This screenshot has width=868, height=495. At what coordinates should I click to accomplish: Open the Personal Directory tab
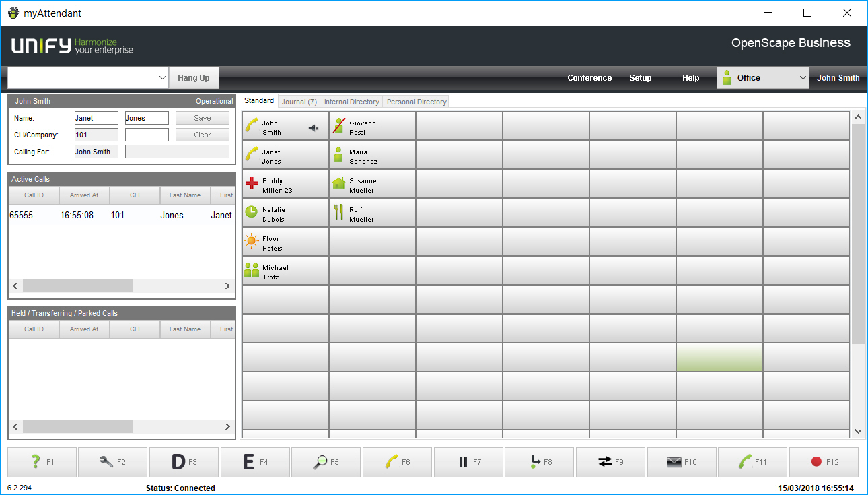[x=417, y=102]
